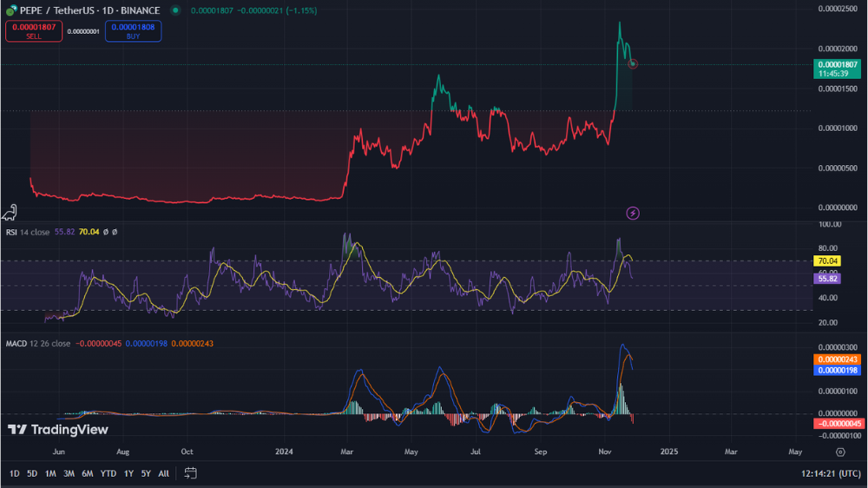Screen dimensions: 868x488
Task: Select the YTD time range
Action: (108, 473)
